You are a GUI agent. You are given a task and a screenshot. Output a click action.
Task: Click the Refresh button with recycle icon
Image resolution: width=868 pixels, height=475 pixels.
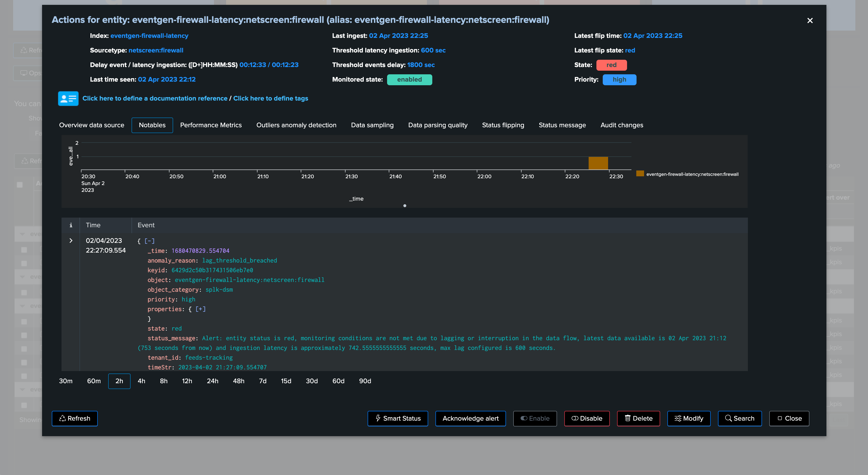74,418
